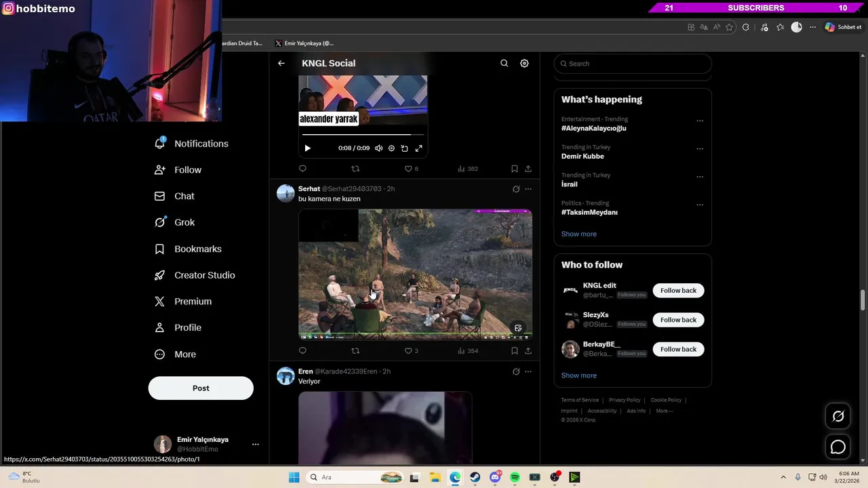Screen dimensions: 868x488
Task: Add page to browser favorites star
Action: 730,27
